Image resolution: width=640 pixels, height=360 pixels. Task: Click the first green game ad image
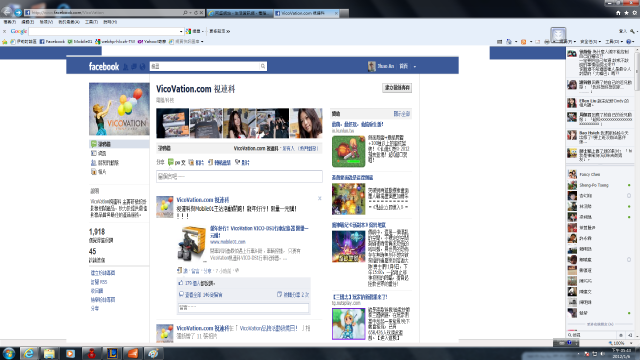coord(348,151)
